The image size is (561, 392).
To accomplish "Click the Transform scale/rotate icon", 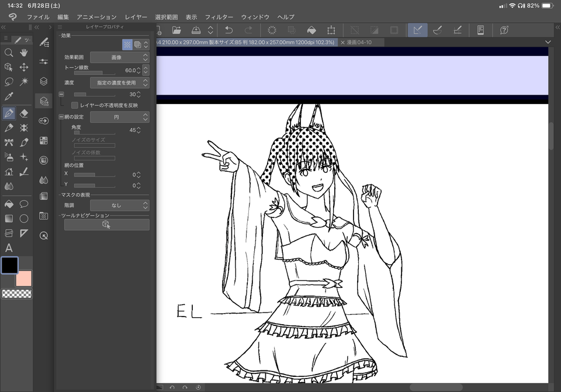I will pos(331,30).
